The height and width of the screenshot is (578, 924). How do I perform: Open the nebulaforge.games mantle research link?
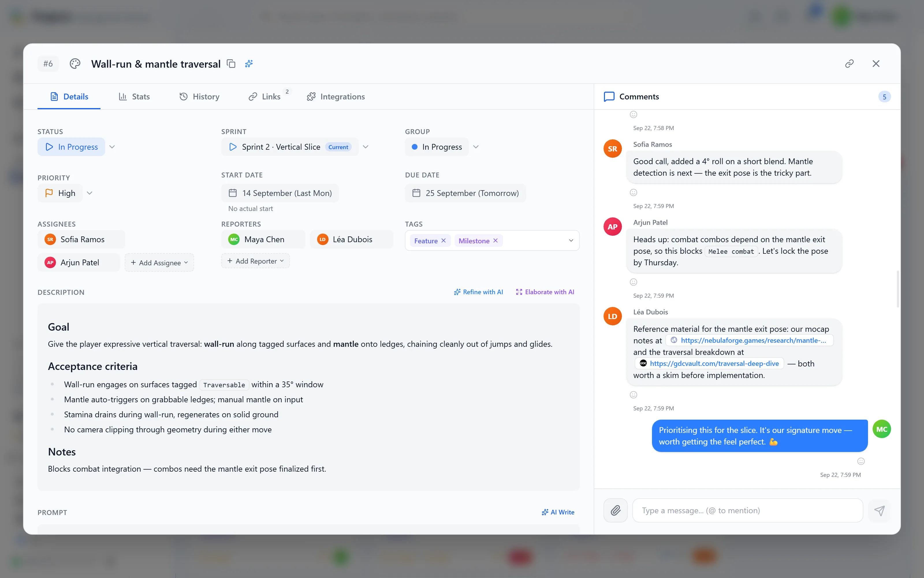[750, 340]
